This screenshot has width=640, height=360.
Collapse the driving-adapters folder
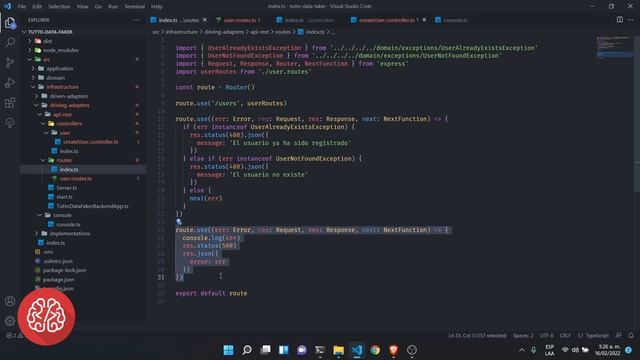37,105
